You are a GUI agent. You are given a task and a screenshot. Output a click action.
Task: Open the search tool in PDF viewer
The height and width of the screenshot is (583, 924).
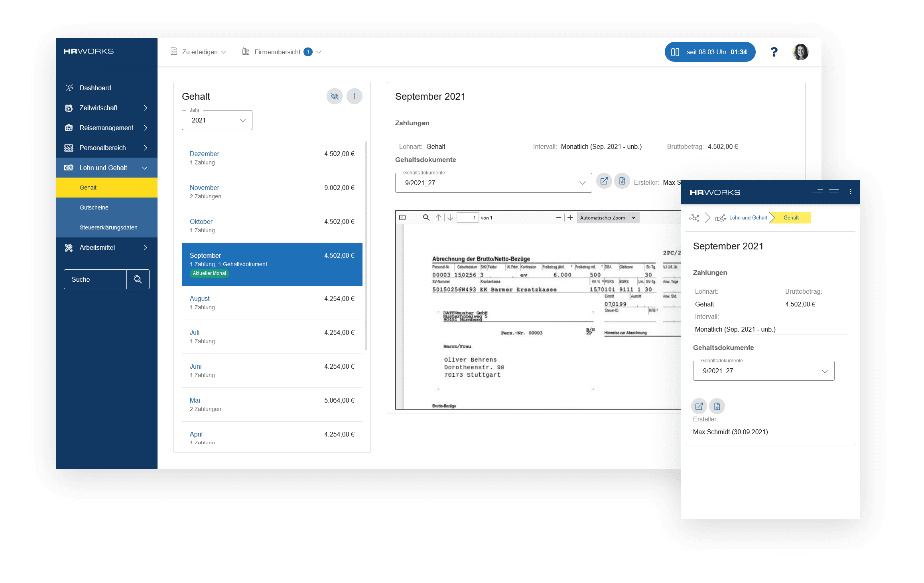pos(426,217)
